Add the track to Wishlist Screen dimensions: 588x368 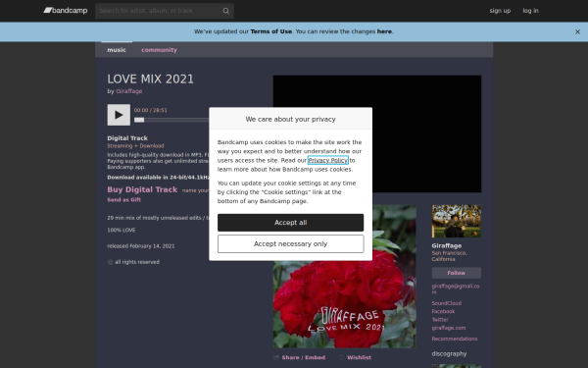(x=359, y=357)
